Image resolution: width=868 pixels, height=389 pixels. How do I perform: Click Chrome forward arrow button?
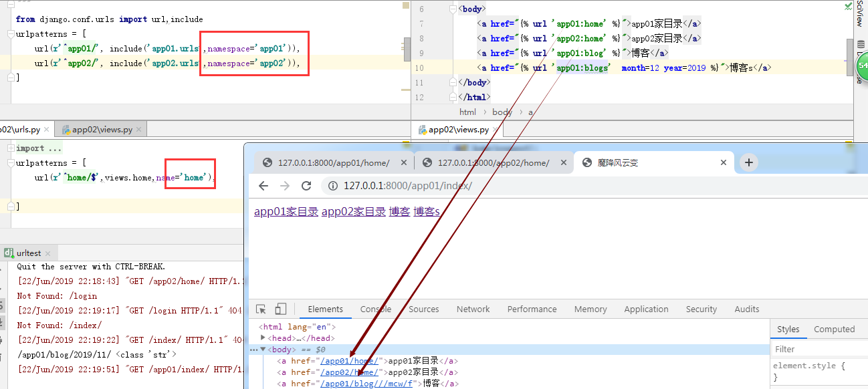click(x=285, y=186)
